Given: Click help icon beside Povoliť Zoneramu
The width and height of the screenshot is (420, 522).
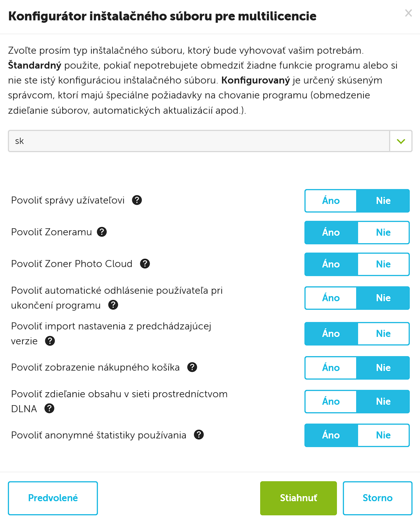Looking at the screenshot, I should coord(102,232).
